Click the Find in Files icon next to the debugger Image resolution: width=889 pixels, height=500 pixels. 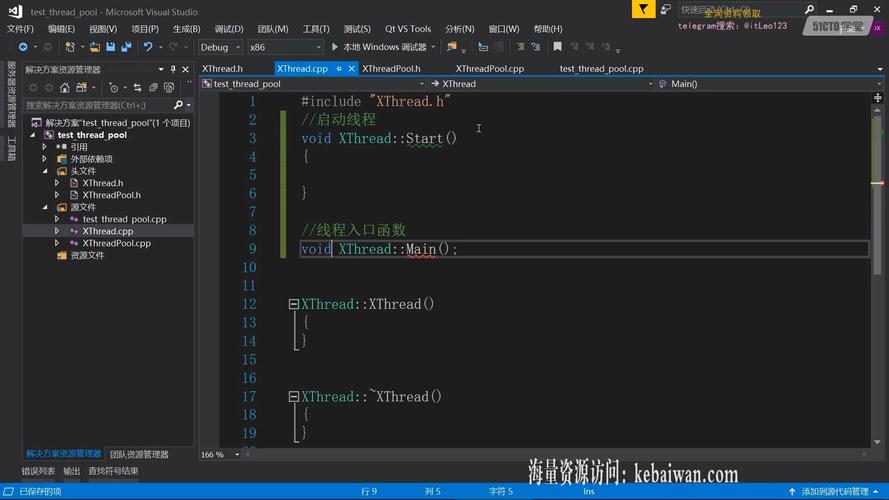click(x=452, y=47)
